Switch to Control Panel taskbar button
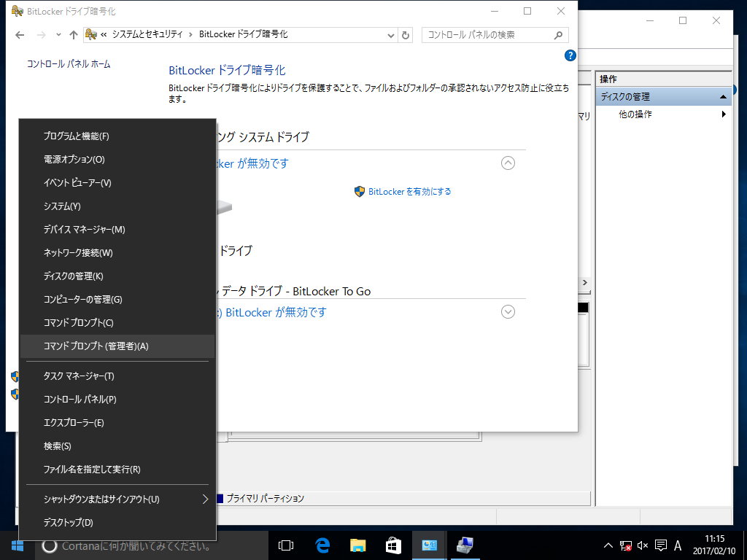Image resolution: width=747 pixels, height=560 pixels. tap(429, 545)
